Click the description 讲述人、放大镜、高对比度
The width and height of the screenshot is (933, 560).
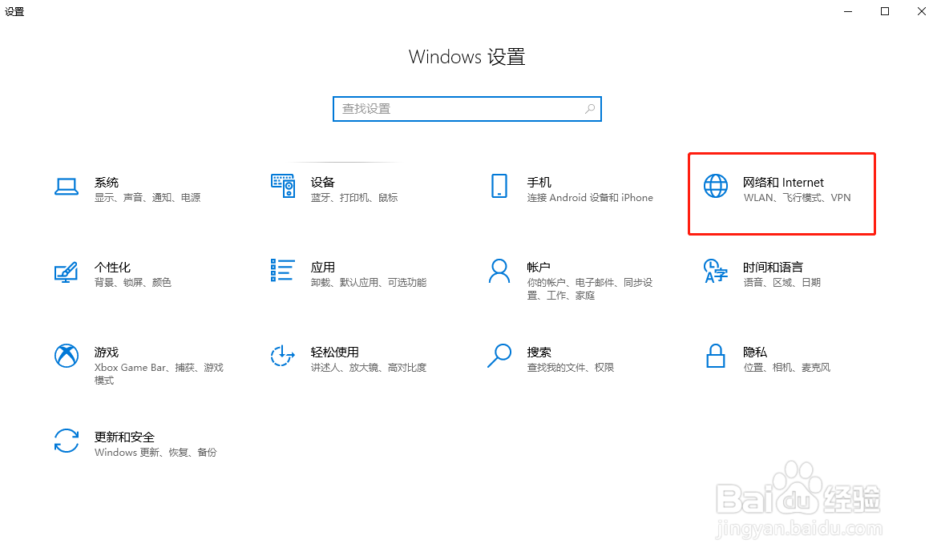pos(369,368)
